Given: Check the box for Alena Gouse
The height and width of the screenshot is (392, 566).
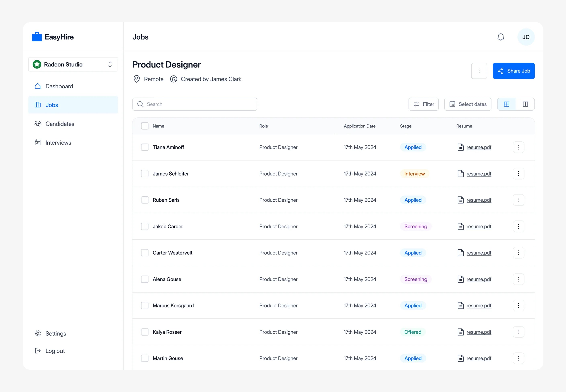Looking at the screenshot, I should (145, 279).
